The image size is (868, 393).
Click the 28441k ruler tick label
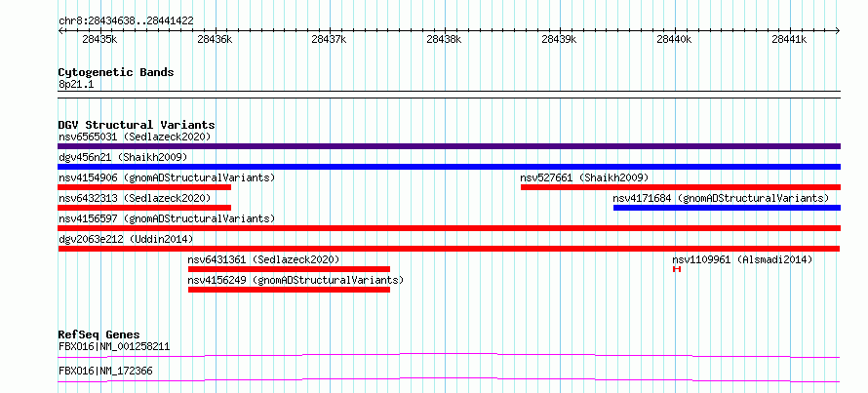tap(789, 39)
